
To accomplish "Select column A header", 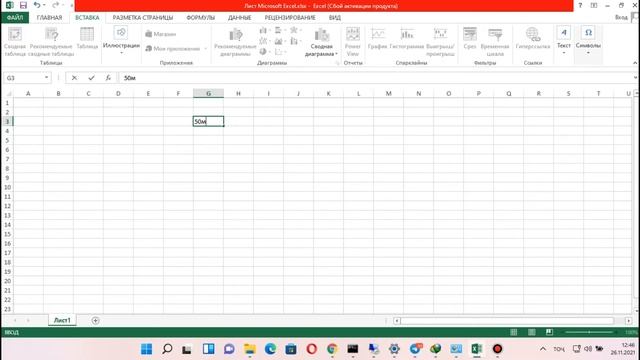I will tap(28, 93).
